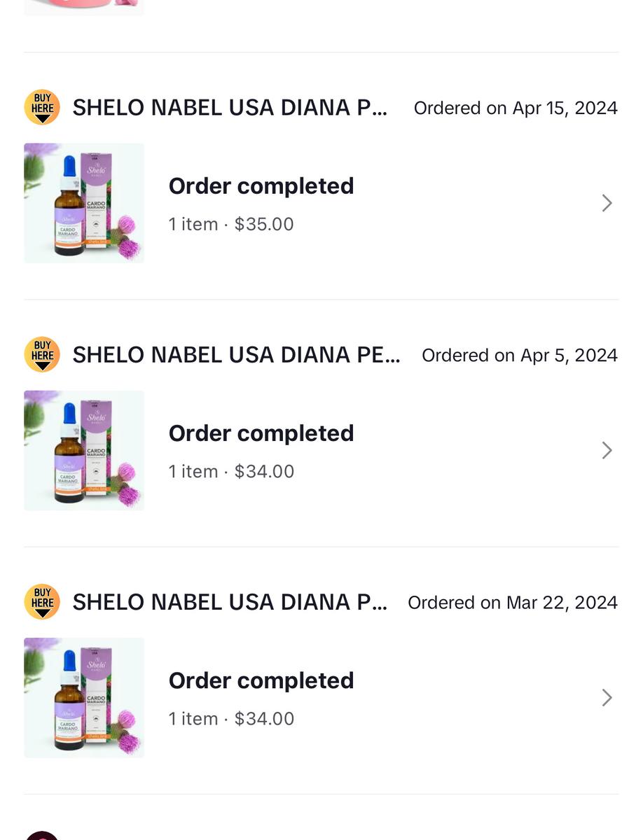Screen dimensions: 643x840
Task: Select "Order completed" on the Mar 22 order
Action: click(261, 680)
